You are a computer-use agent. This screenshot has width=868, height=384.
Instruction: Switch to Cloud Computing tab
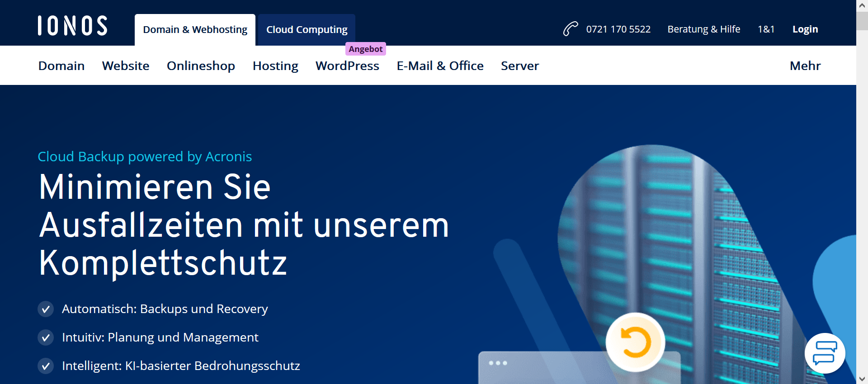307,30
